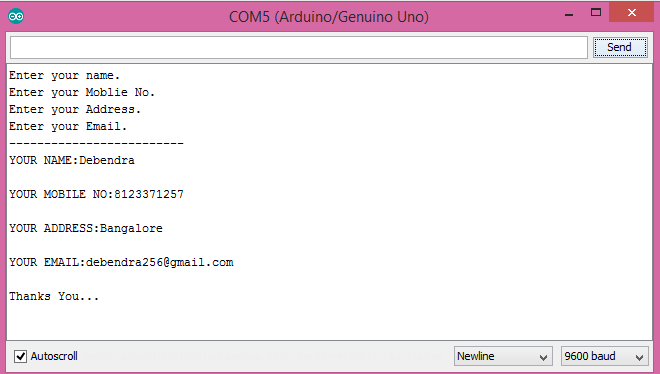This screenshot has width=660, height=374.
Task: Click the 'YOUR NAME:Debendra' output line
Action: pos(72,160)
